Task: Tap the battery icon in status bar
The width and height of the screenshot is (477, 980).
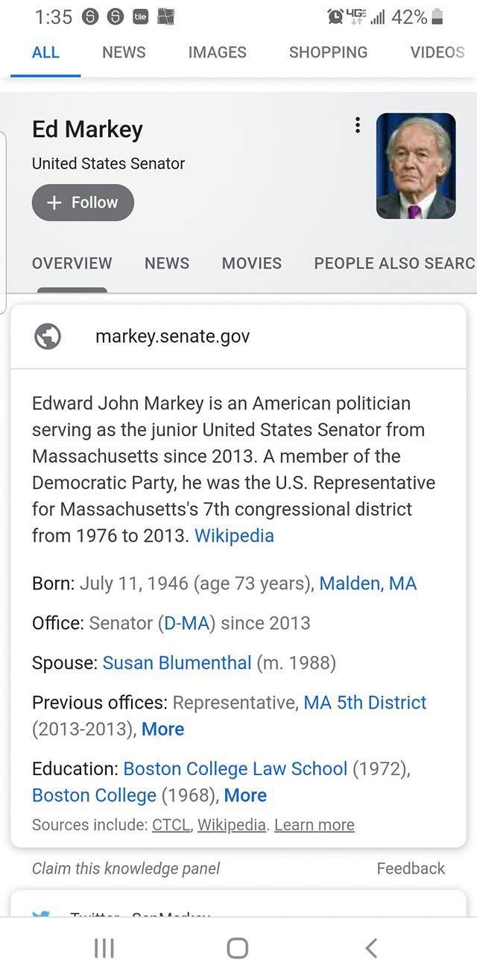Action: click(x=437, y=16)
